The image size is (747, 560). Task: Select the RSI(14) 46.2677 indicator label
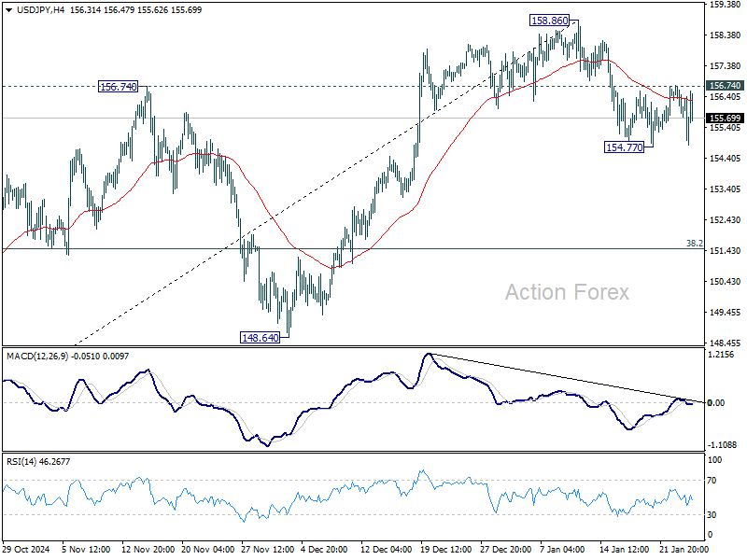[38, 461]
